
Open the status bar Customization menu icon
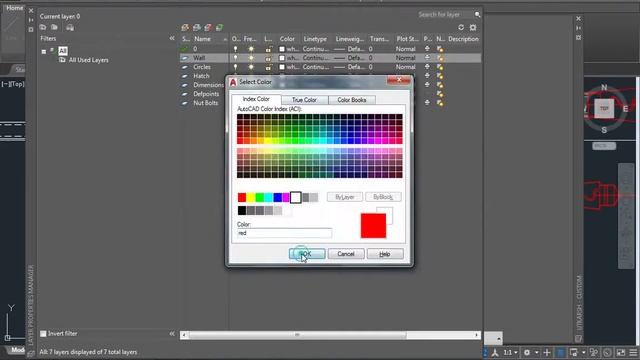coord(633,352)
